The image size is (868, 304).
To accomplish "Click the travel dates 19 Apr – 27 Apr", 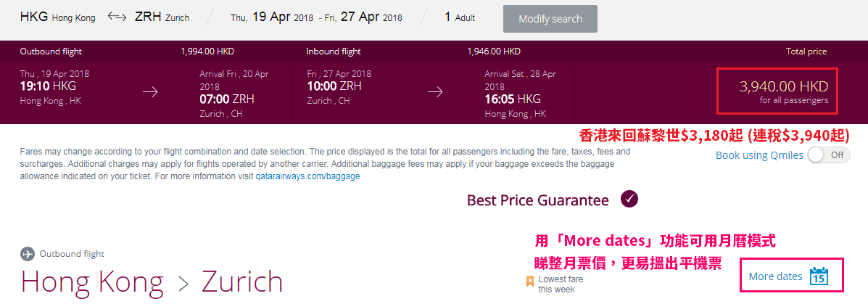I will (317, 17).
